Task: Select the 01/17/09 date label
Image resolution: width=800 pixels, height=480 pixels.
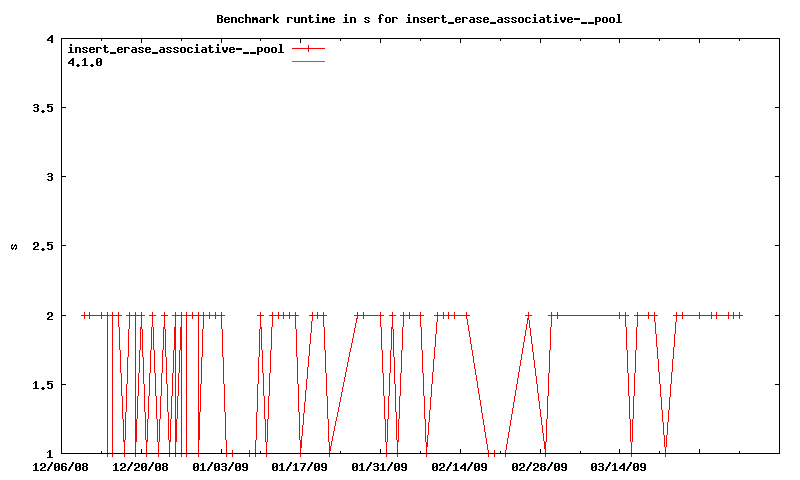Action: pos(300,466)
